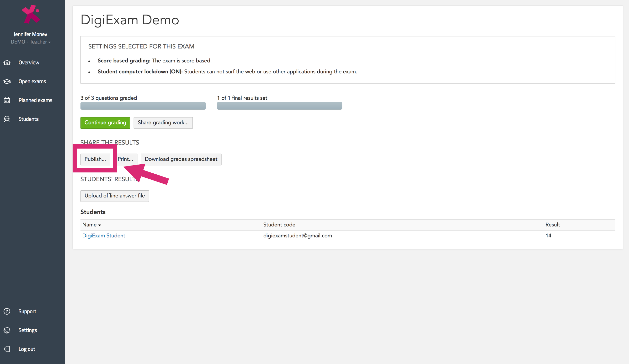629x364 pixels.
Task: Sort students by Name column
Action: [92, 225]
